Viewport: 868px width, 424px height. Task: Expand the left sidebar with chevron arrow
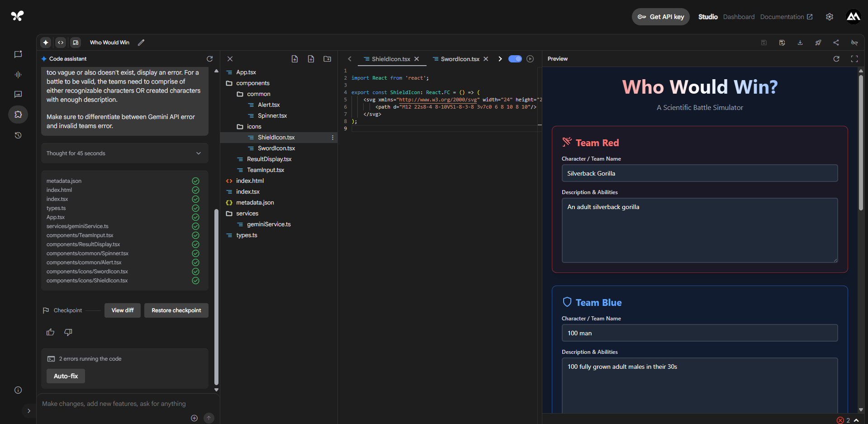29,411
